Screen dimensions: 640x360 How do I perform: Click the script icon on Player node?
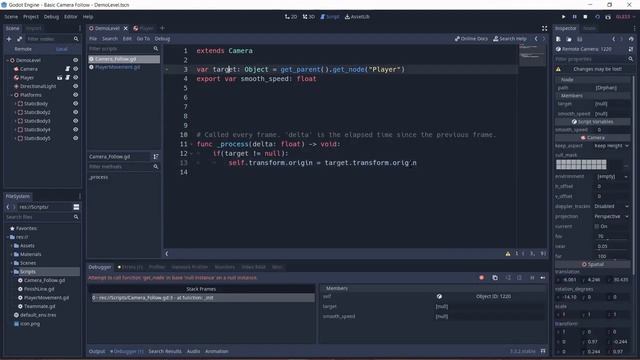[67, 78]
